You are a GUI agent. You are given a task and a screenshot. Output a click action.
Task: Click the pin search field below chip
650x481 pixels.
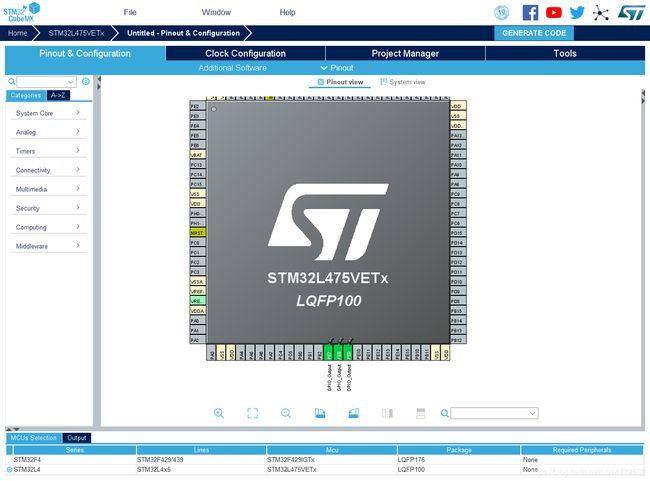pos(494,413)
